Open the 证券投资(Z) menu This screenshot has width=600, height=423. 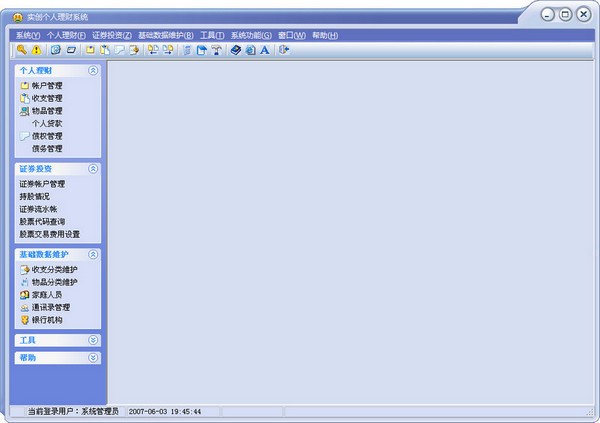[112, 36]
